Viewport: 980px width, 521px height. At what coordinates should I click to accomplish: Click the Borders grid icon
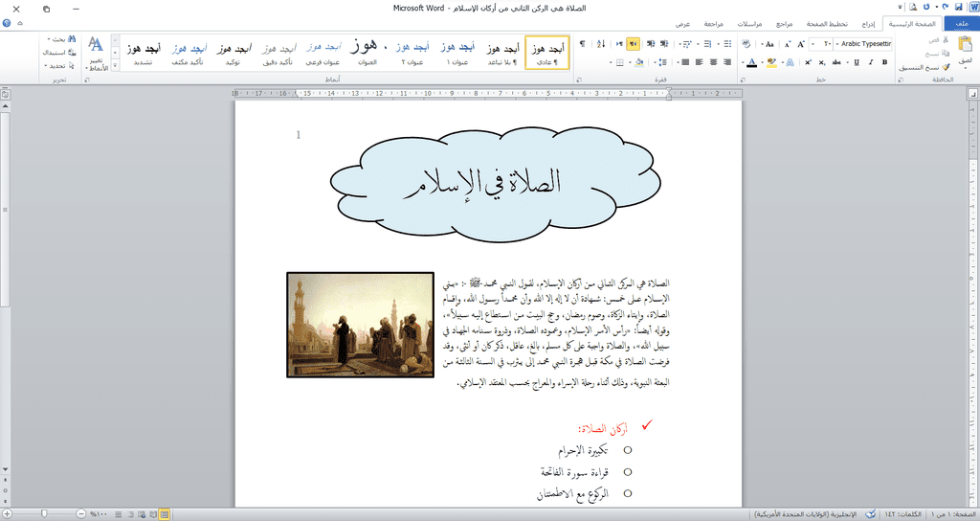pos(619,62)
